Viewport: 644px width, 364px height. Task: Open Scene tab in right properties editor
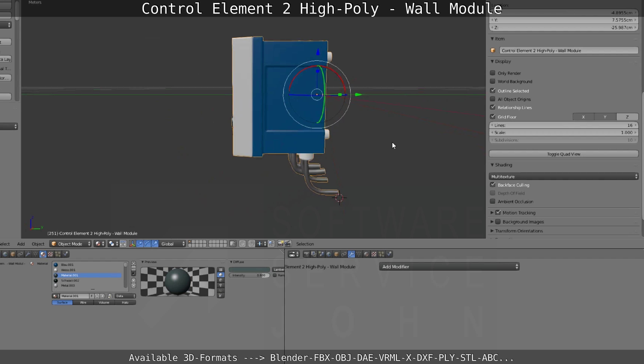(x=321, y=254)
